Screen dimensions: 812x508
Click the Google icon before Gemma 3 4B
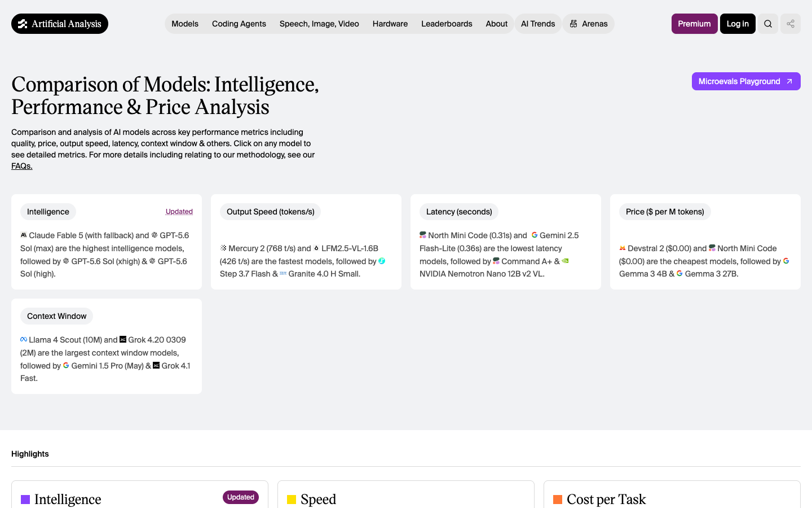pos(786,261)
